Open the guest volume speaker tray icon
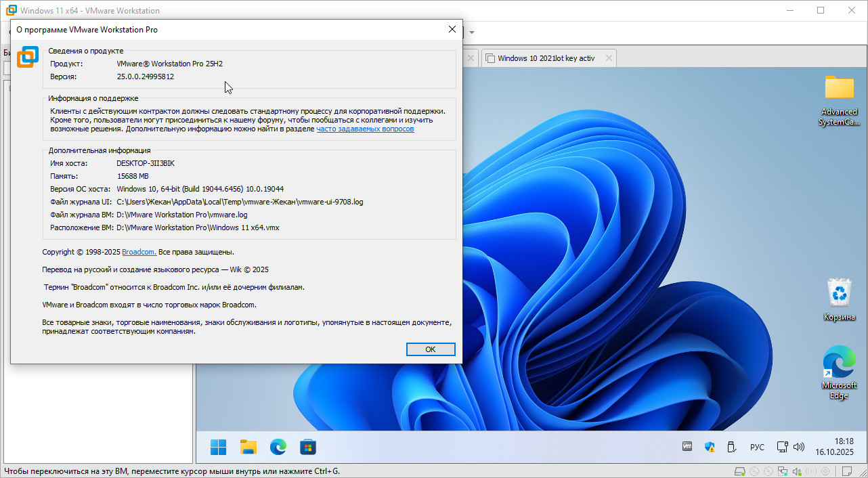Viewport: 868px width, 478px height. pyautogui.click(x=799, y=447)
